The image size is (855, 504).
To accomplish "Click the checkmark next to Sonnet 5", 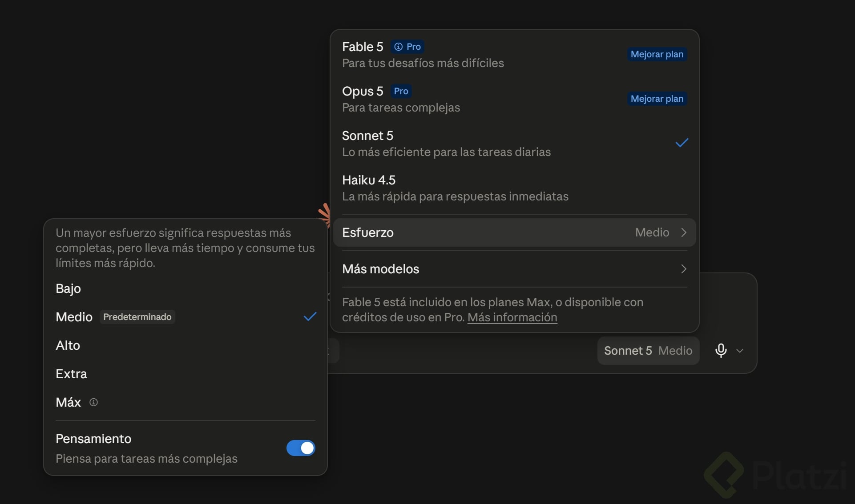I will coord(682,143).
